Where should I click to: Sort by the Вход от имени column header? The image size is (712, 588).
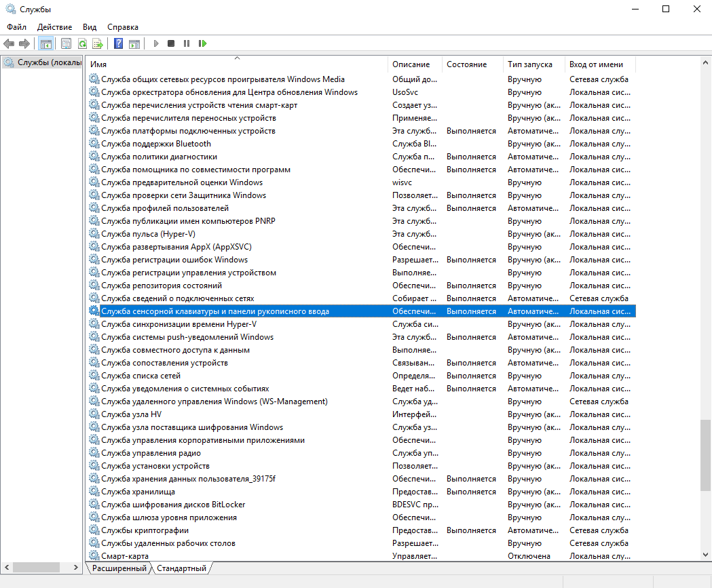pyautogui.click(x=600, y=64)
